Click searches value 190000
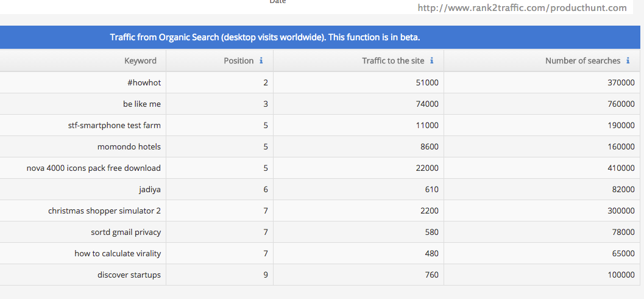644x299 pixels. (621, 126)
